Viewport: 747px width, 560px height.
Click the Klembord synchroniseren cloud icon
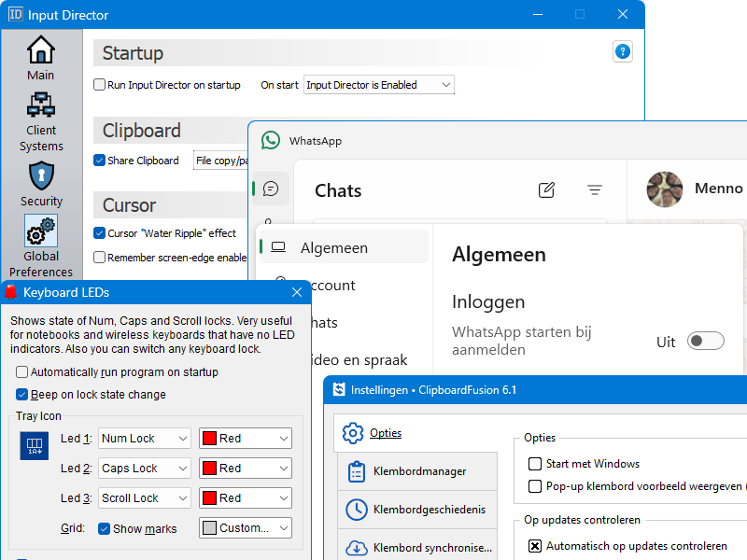357,548
